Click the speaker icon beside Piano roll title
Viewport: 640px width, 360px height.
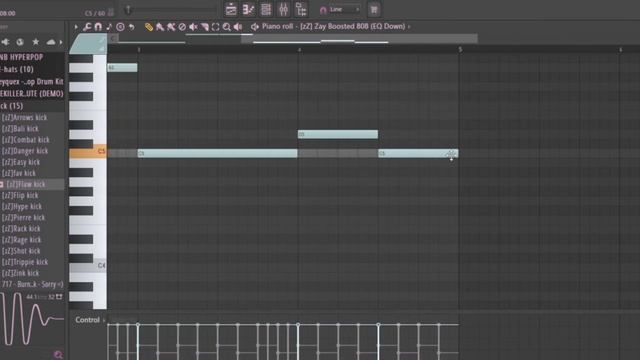pos(255,27)
